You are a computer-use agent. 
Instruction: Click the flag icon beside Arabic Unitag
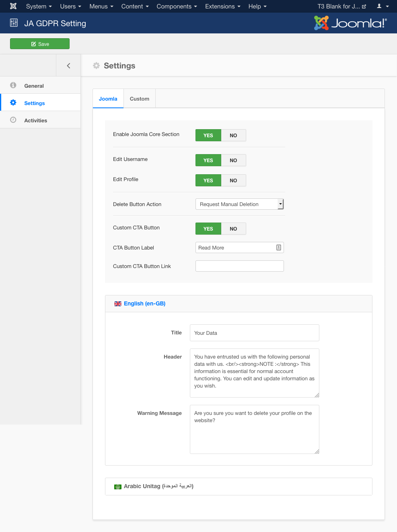coord(117,487)
